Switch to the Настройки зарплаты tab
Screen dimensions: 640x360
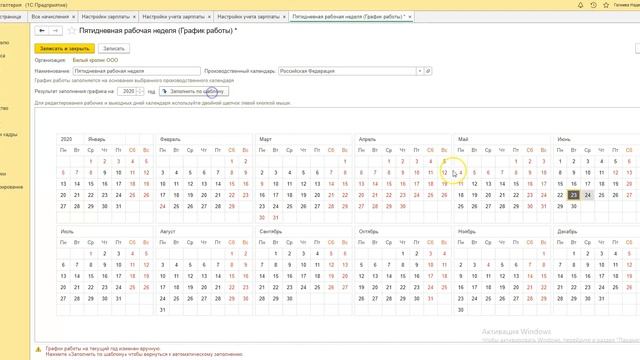(105, 17)
